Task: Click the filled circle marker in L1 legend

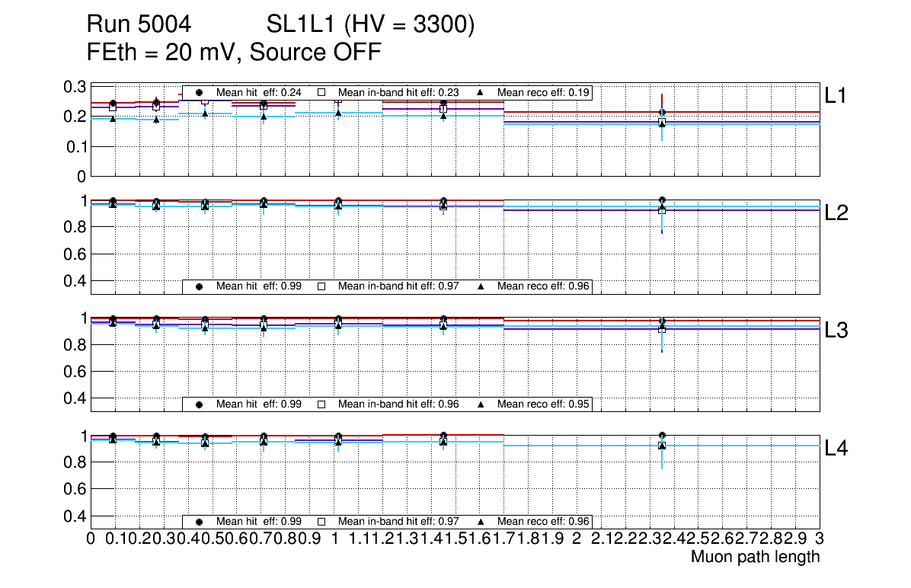Action: point(200,92)
